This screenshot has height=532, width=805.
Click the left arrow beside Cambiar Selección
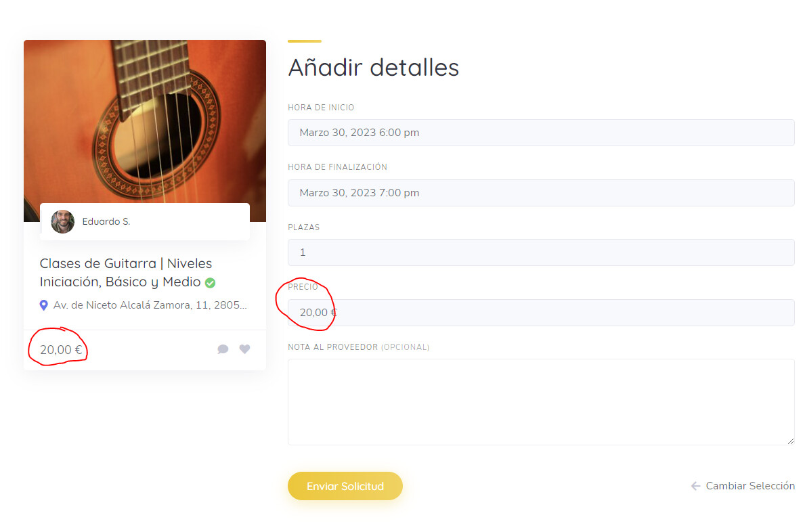click(x=695, y=486)
